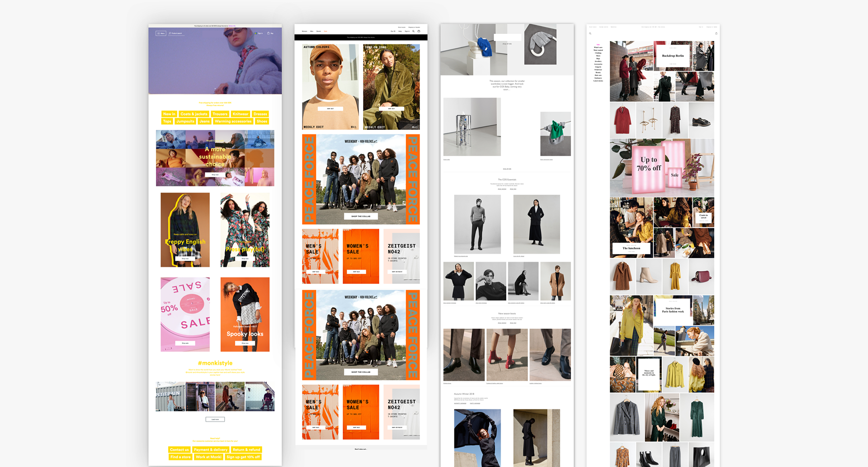Open the yellow dress product thumbnail
Screen dimensions: 868x467
[x=675, y=276]
